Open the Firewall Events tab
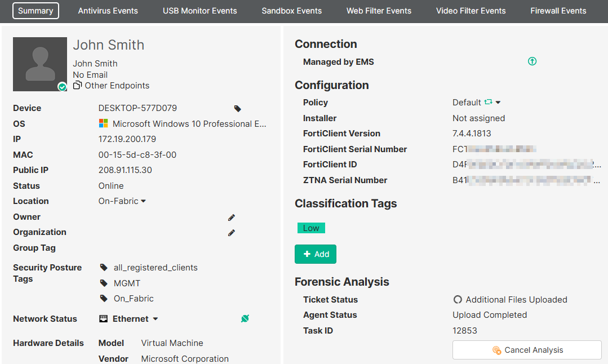The width and height of the screenshot is (608, 364). click(x=558, y=11)
